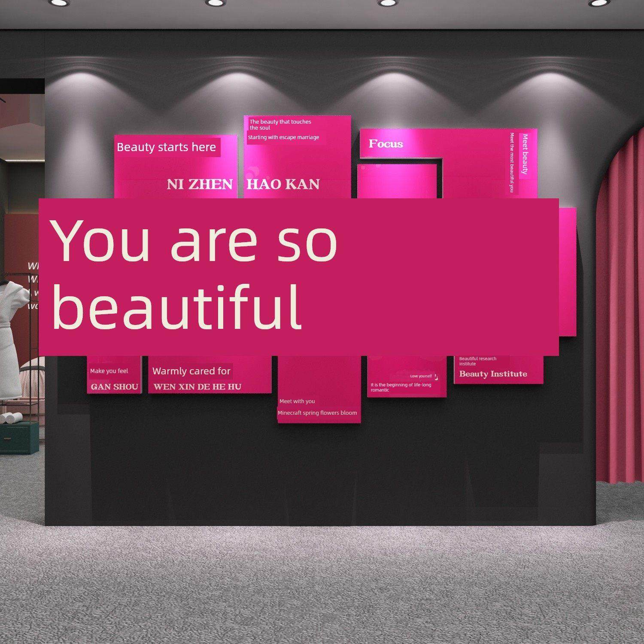The width and height of the screenshot is (644, 644).
Task: Click the "Beauty starts here" text
Action: tap(166, 147)
